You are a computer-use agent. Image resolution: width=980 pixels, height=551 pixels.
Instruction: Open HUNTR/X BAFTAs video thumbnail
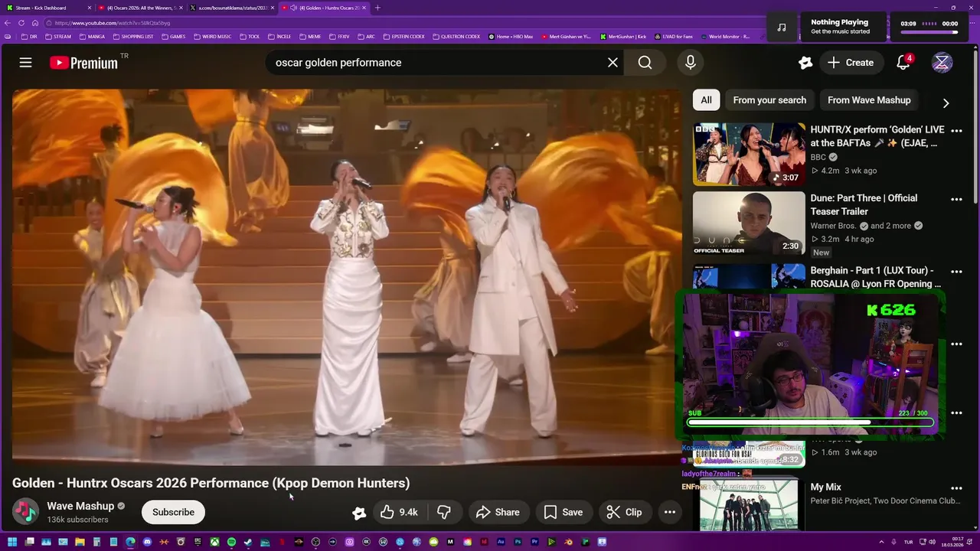(x=749, y=154)
